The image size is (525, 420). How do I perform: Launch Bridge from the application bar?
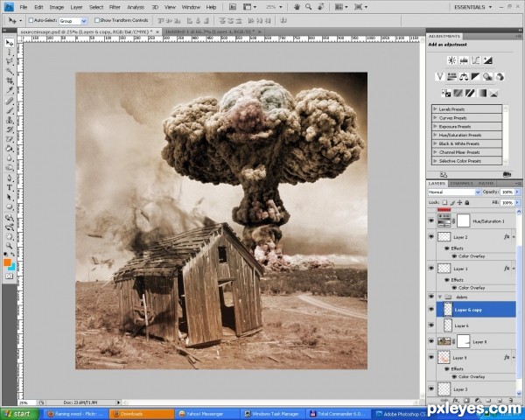point(232,7)
